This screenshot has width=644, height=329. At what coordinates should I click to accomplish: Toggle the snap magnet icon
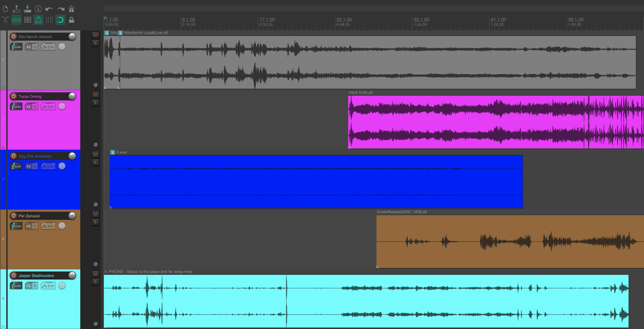[60, 20]
